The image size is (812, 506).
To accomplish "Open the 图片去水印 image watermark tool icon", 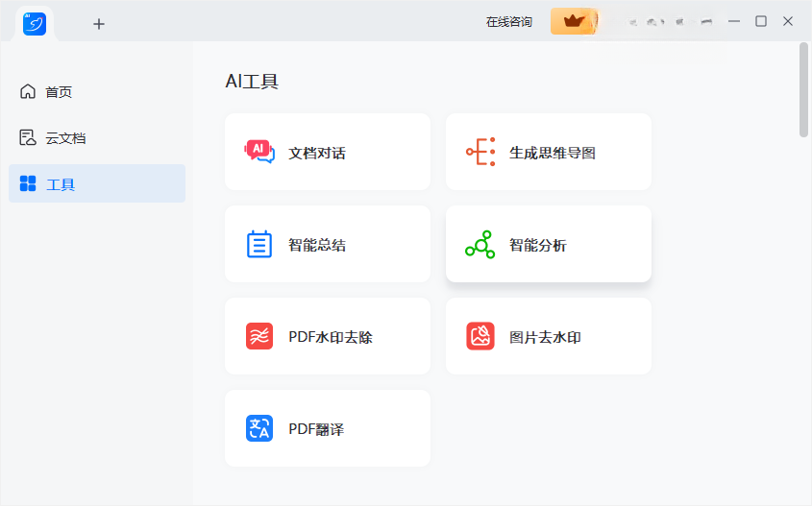I will 480,336.
